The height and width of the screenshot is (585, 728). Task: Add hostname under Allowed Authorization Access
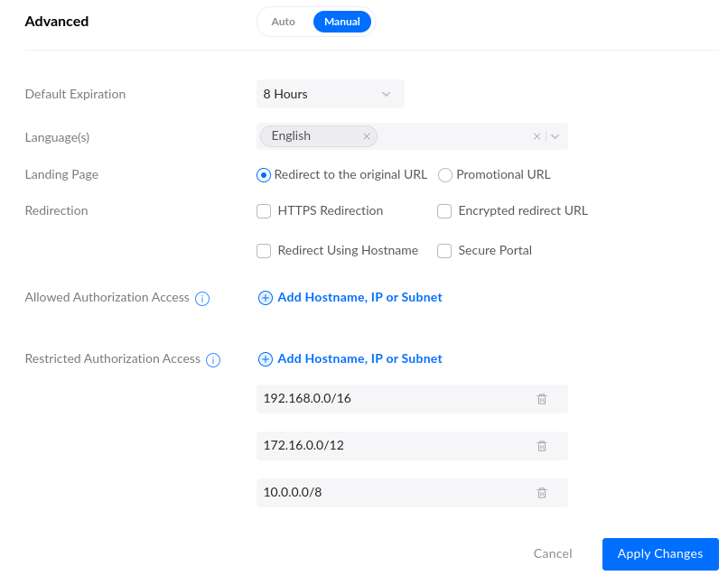coord(350,298)
